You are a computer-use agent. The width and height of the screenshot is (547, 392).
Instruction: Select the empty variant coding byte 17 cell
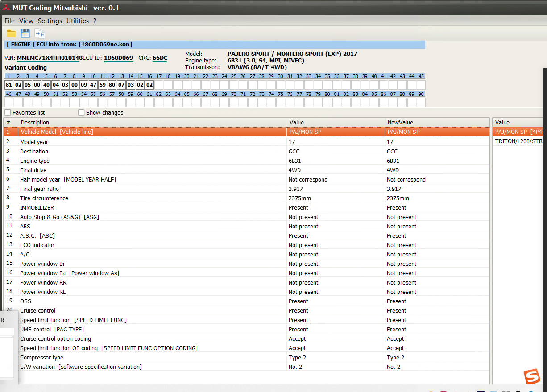(159, 85)
